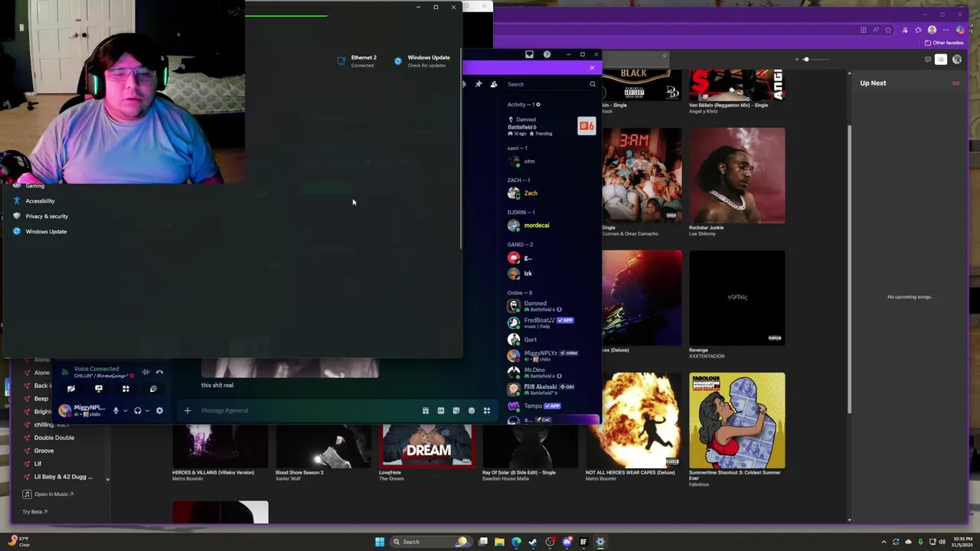Dismiss the purple Discord banner
Viewport: 980px width, 551px height.
click(x=592, y=68)
